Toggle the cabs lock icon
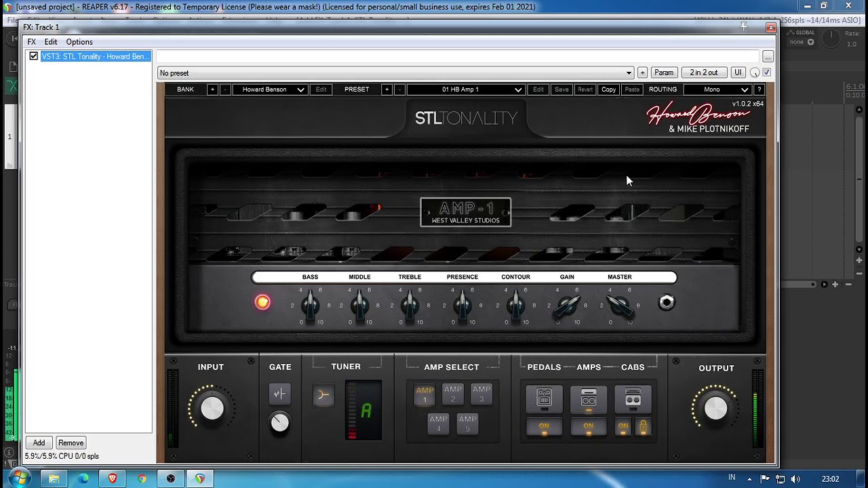 (x=643, y=426)
